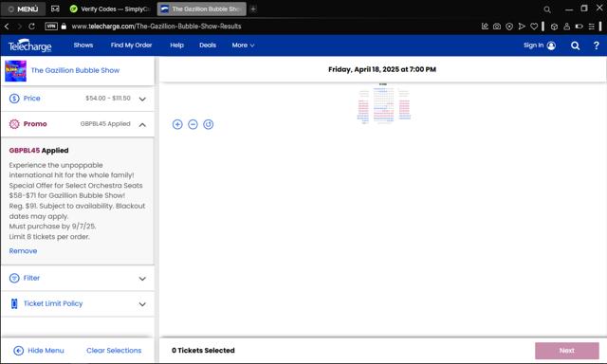Open the Help menu item
607x364 pixels.
point(176,45)
